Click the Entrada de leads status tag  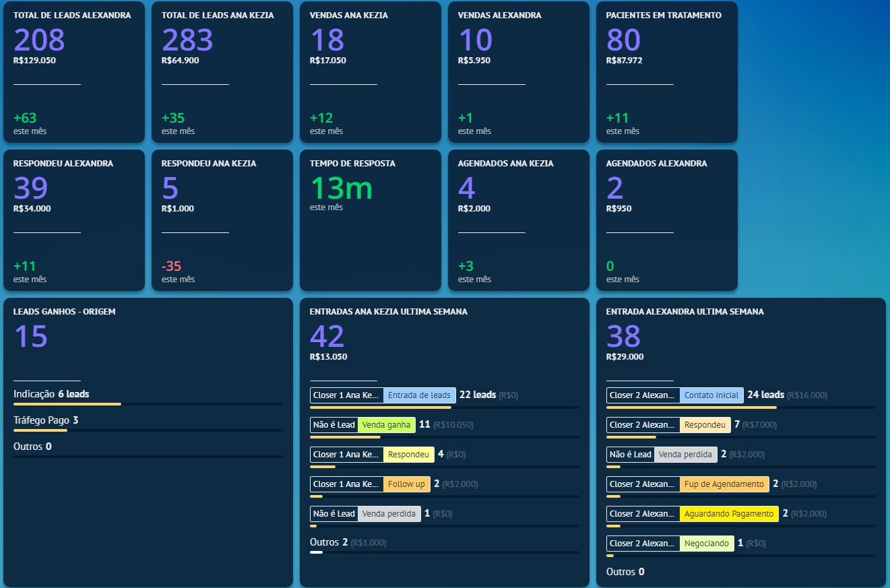coord(419,395)
